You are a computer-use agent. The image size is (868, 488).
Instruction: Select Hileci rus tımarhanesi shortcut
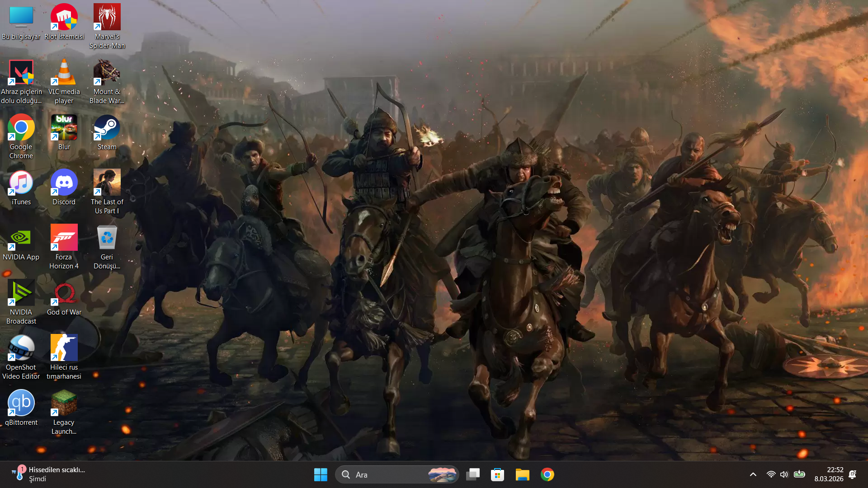[64, 357]
